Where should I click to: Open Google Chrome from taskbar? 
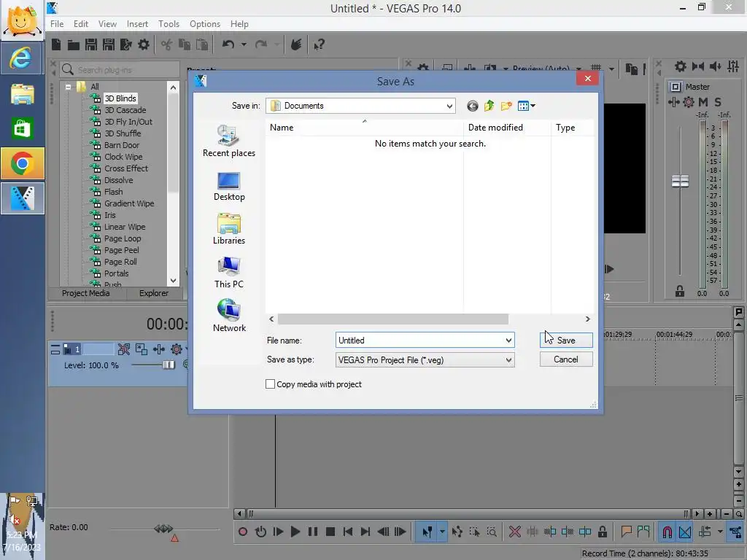coord(23,164)
